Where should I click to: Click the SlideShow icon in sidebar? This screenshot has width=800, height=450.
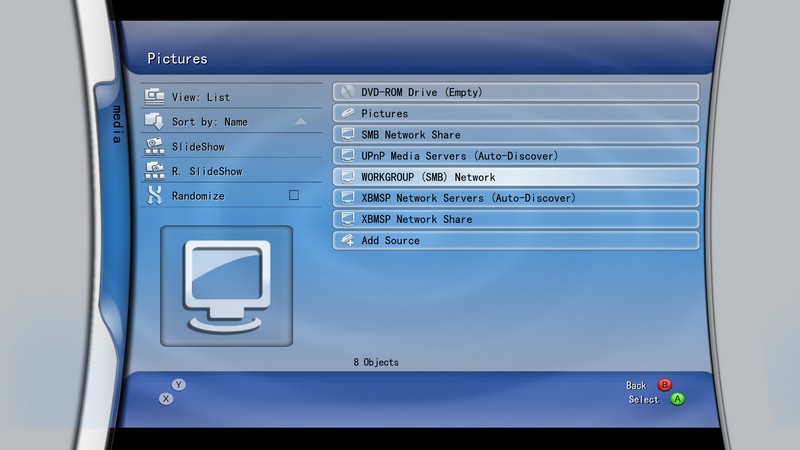pos(155,146)
